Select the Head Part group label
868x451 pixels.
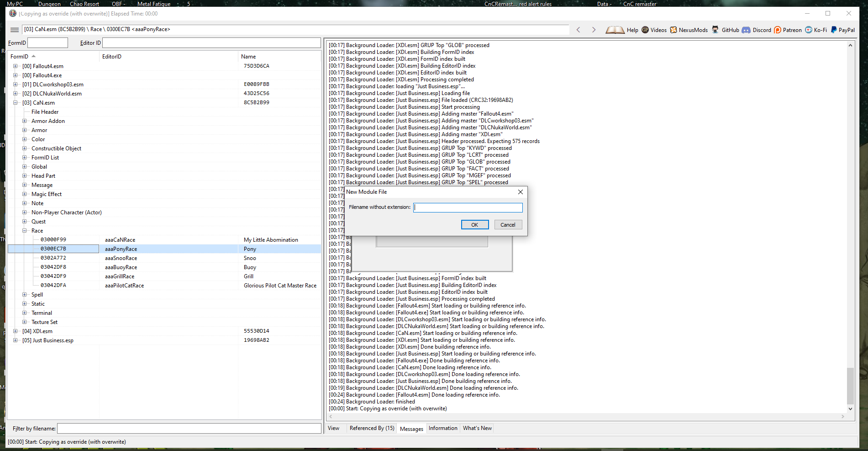(x=43, y=176)
